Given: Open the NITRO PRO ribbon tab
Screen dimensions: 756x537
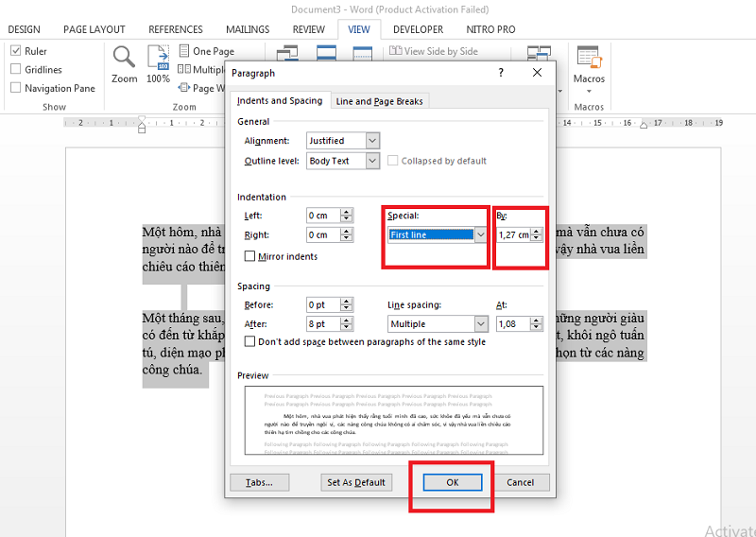Looking at the screenshot, I should click(x=490, y=29).
